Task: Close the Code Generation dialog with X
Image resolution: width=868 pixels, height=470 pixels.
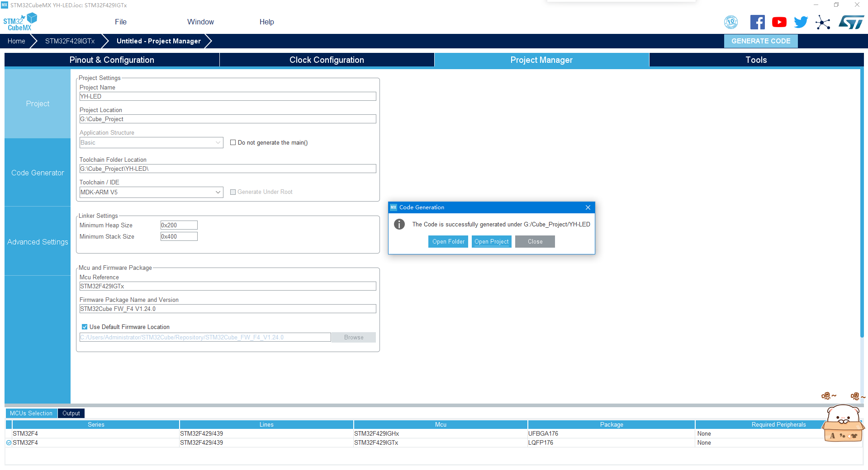Action: (588, 207)
